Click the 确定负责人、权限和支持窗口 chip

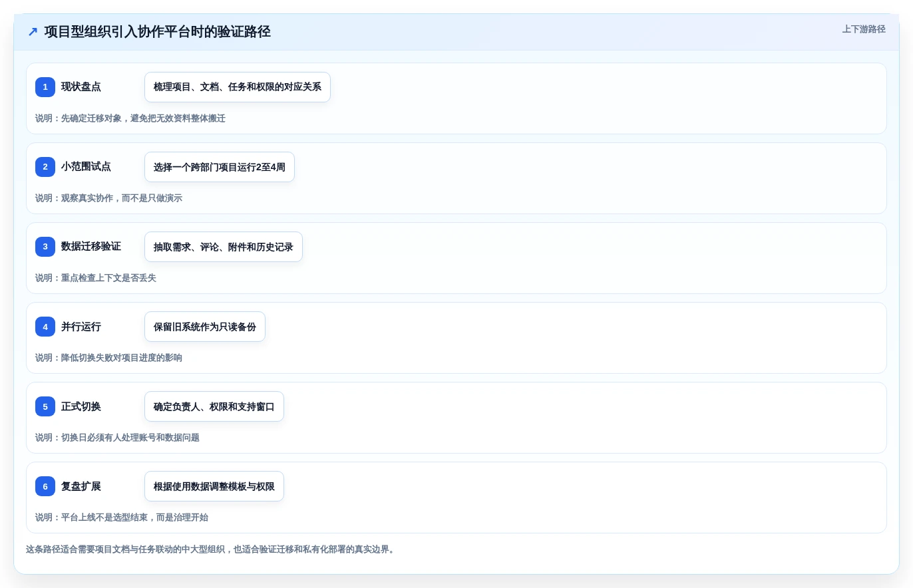tap(214, 406)
